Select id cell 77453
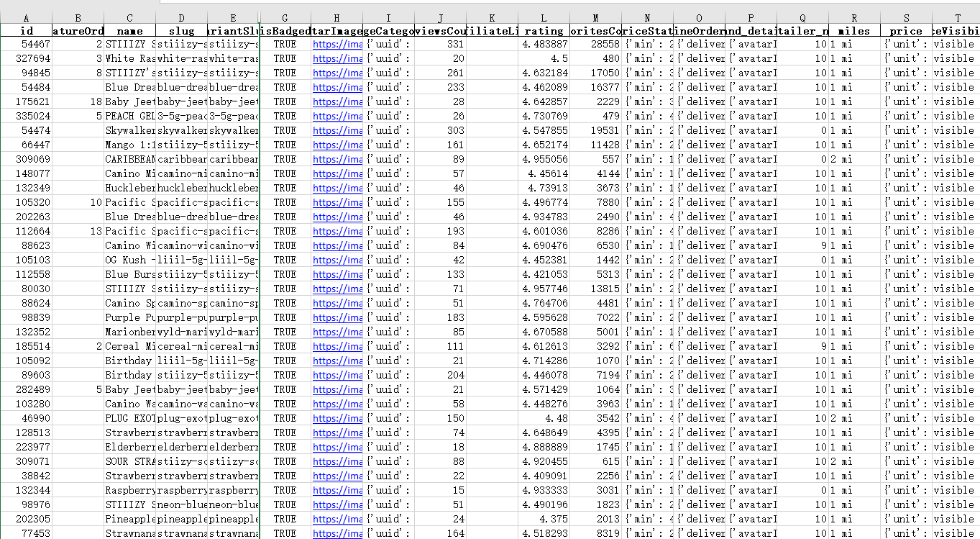This screenshot has height=539, width=980. [x=27, y=533]
